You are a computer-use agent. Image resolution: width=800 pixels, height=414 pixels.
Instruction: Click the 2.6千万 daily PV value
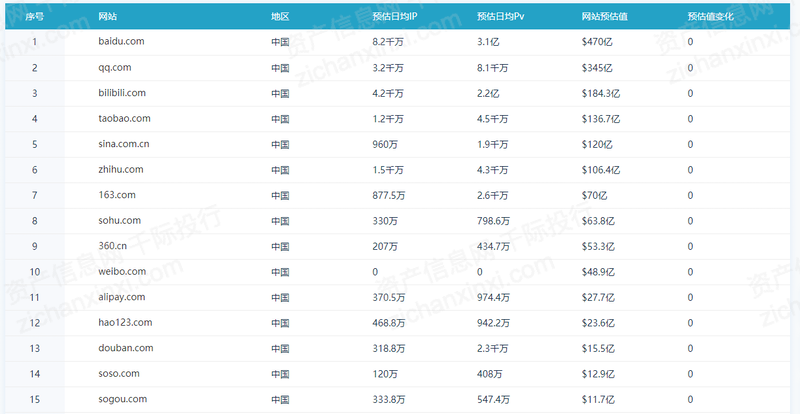tap(492, 196)
